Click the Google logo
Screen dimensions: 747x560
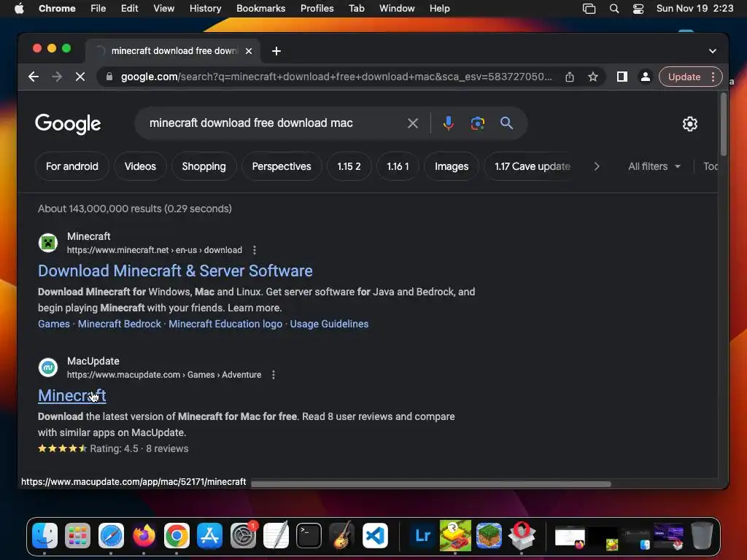(68, 124)
